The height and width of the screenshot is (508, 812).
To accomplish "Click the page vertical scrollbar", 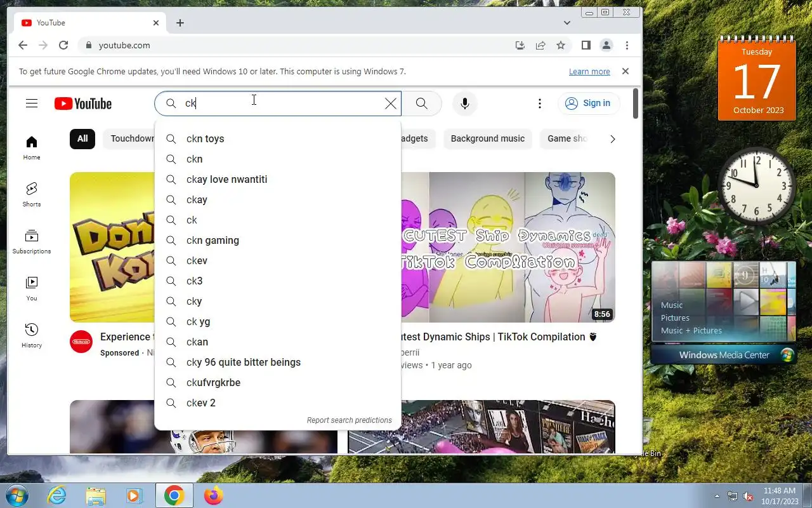I will coord(636,104).
